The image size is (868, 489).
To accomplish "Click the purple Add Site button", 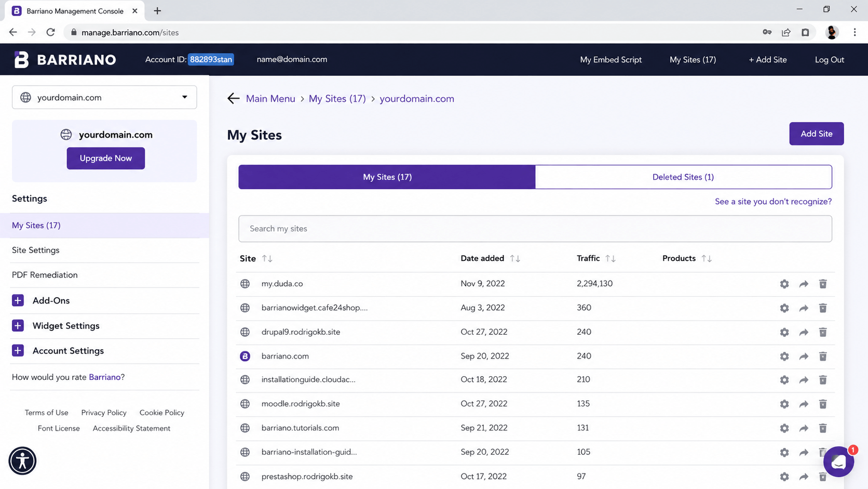I will pyautogui.click(x=816, y=134).
